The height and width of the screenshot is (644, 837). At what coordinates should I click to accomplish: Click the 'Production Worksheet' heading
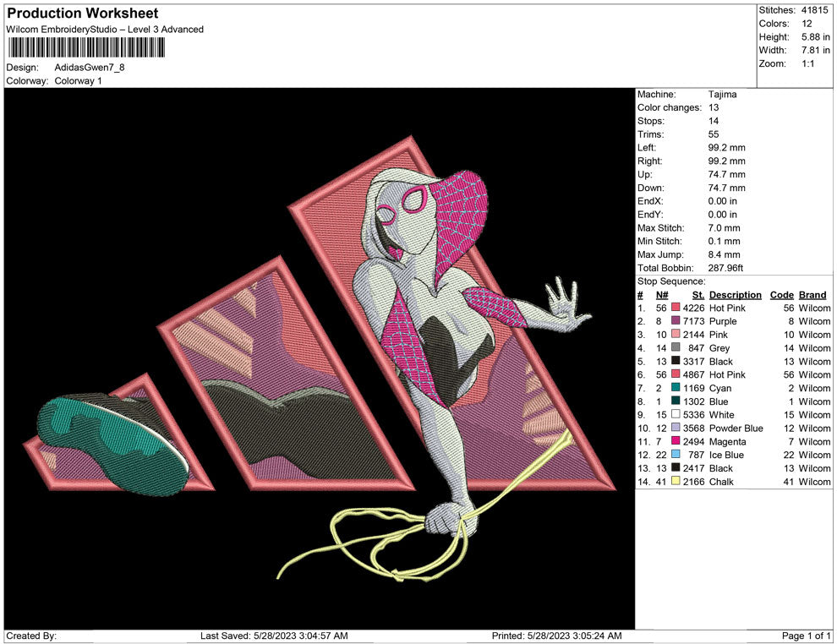point(83,14)
